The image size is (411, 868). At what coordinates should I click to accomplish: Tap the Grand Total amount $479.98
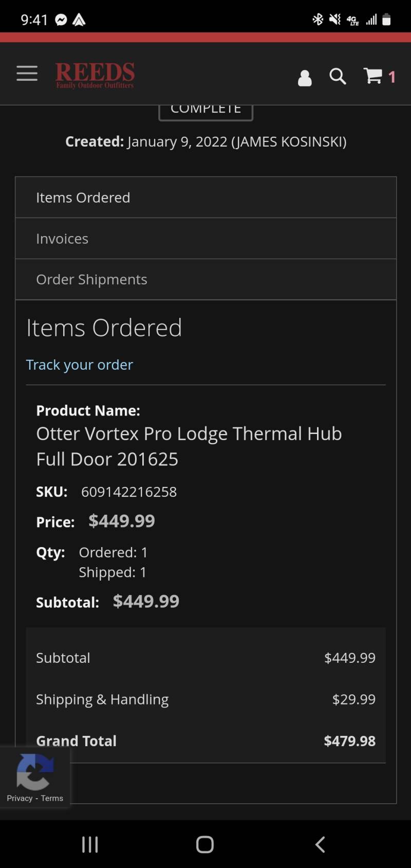click(x=349, y=741)
